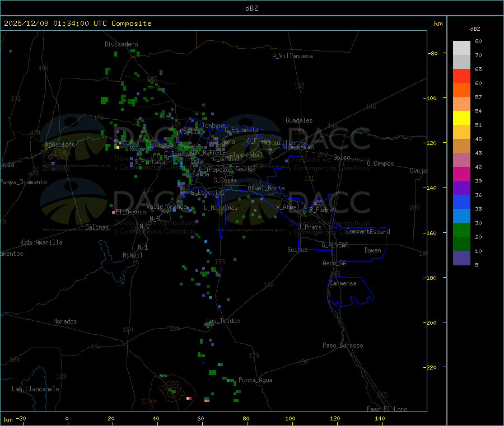This screenshot has width=504, height=426.
Task: Select the Guadales place label
Action: click(299, 120)
